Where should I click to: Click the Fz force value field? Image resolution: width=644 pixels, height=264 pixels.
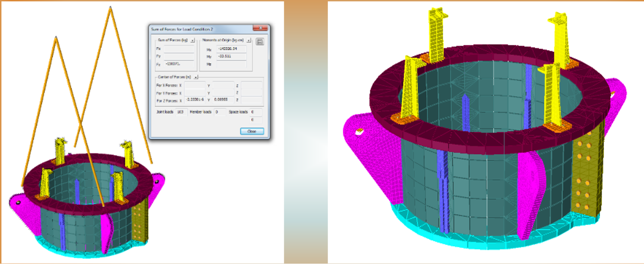tap(179, 64)
